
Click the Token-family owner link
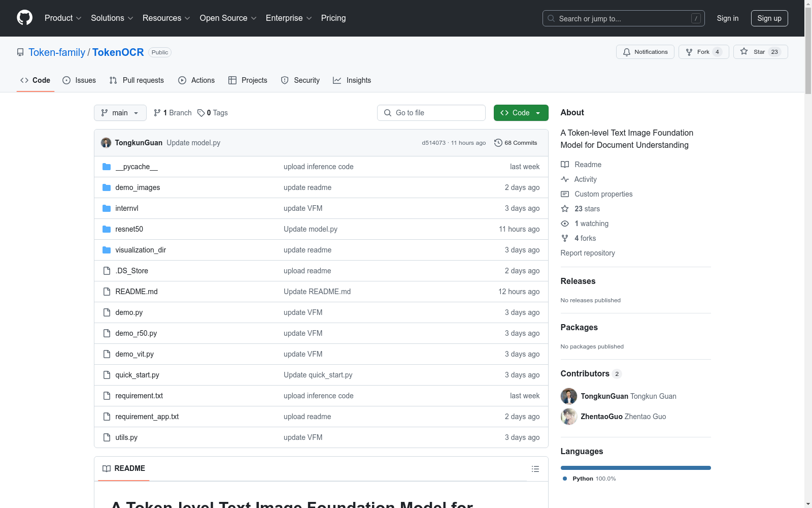click(57, 52)
